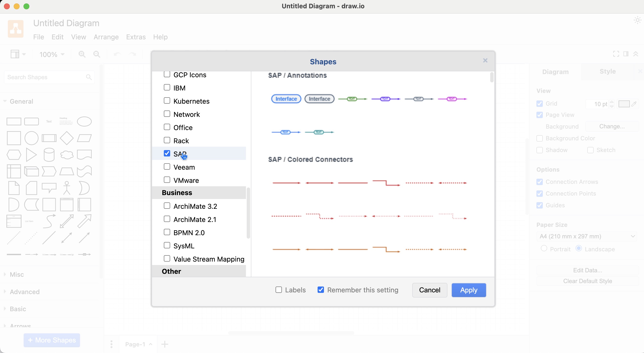Insert the diamond shape from General
Screen dimensions: 644x353
[67, 138]
